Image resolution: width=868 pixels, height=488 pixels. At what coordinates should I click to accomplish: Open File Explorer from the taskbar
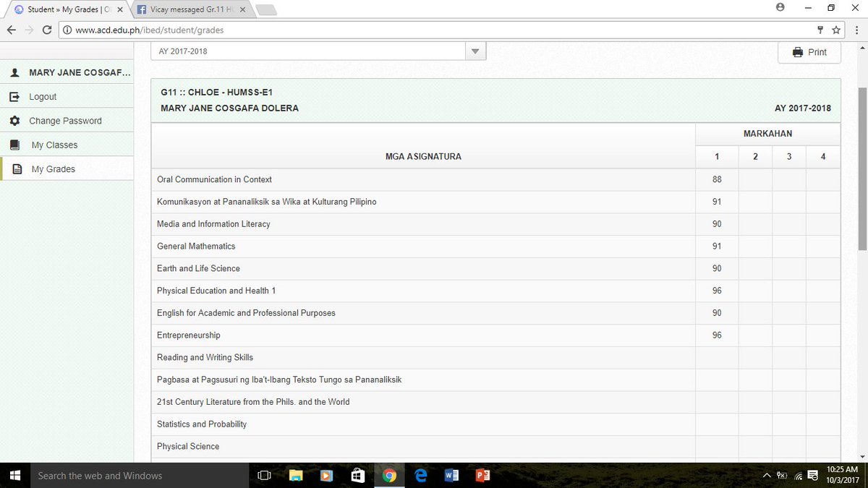tap(296, 475)
